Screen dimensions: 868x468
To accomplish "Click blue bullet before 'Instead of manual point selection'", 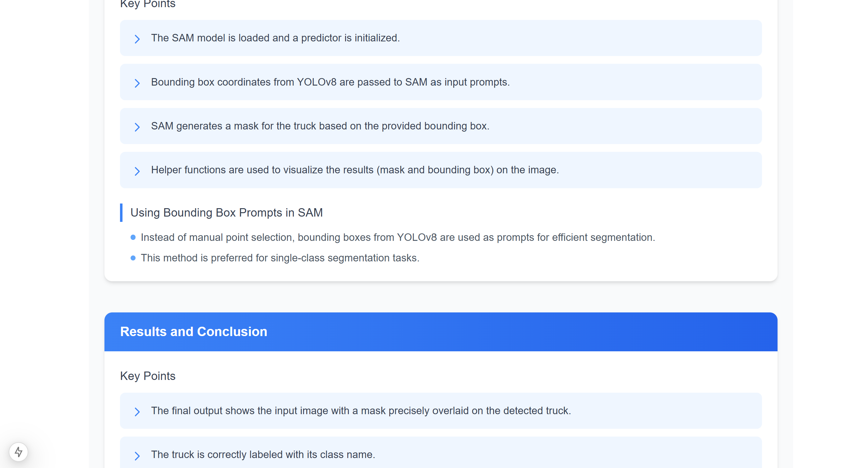I will click(x=133, y=237).
